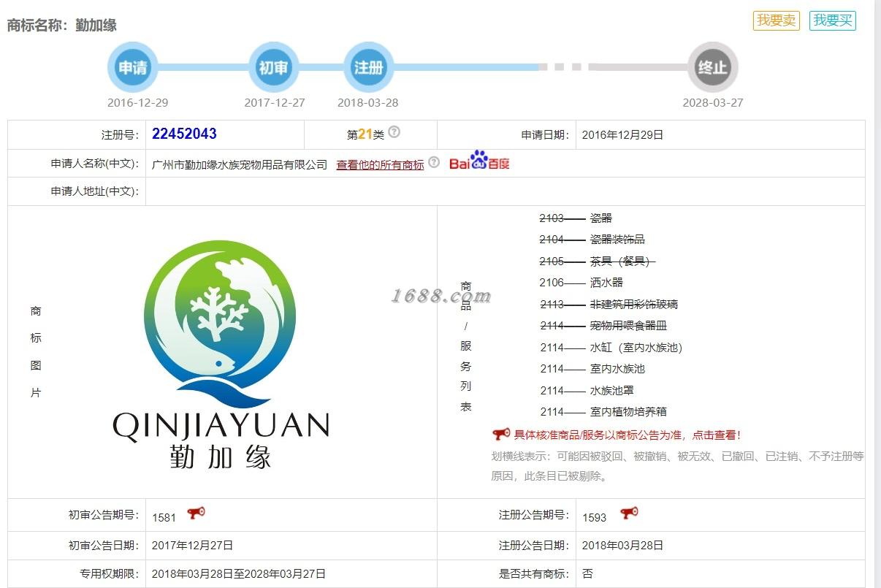Click the application date 2016年12月29日
The width and height of the screenshot is (881, 588).
(x=623, y=135)
